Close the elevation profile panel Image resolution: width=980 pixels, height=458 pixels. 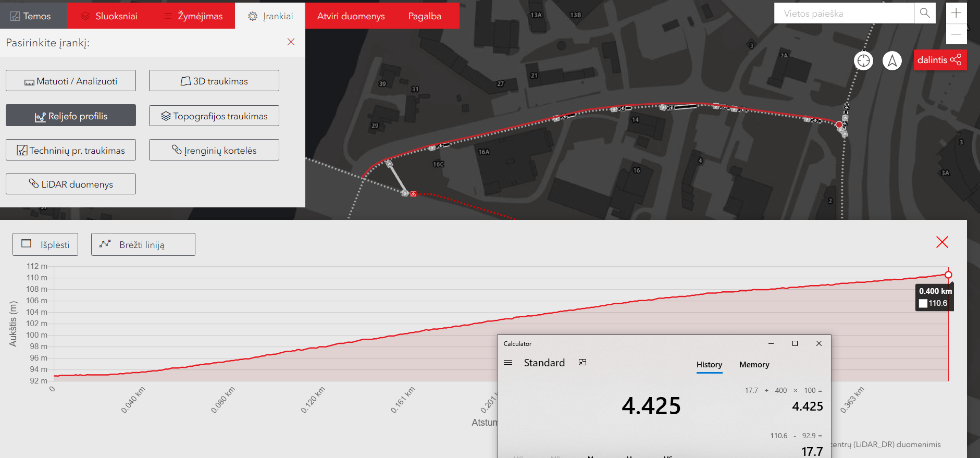coord(941,242)
